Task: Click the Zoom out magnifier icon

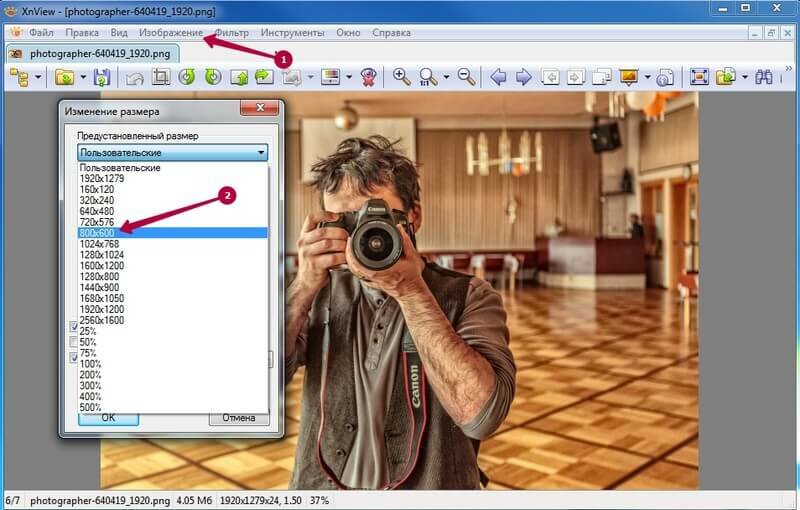Action: pyautogui.click(x=465, y=77)
